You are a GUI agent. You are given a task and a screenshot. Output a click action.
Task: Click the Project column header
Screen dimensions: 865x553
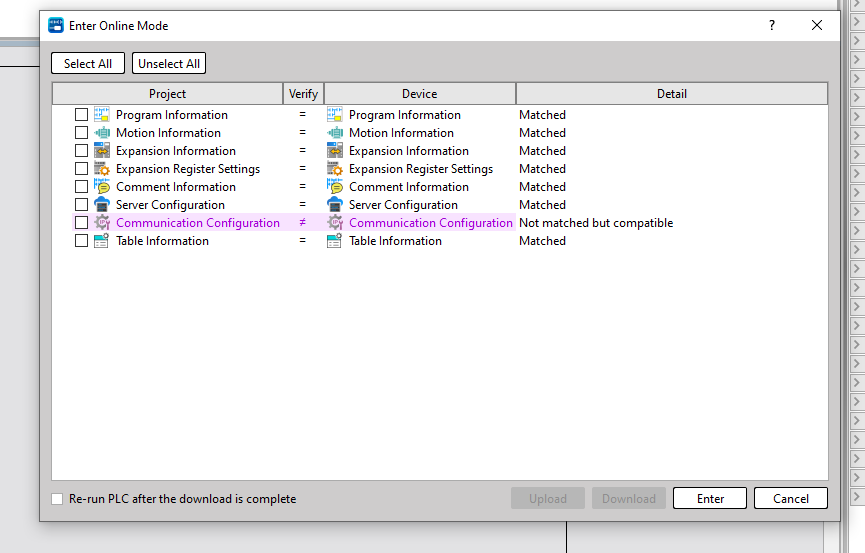[x=167, y=94]
